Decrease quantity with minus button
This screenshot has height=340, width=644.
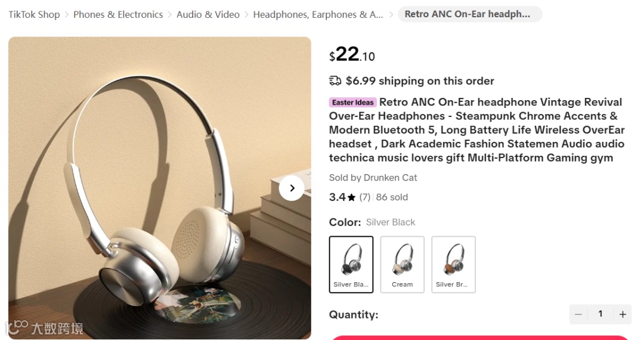[578, 314]
